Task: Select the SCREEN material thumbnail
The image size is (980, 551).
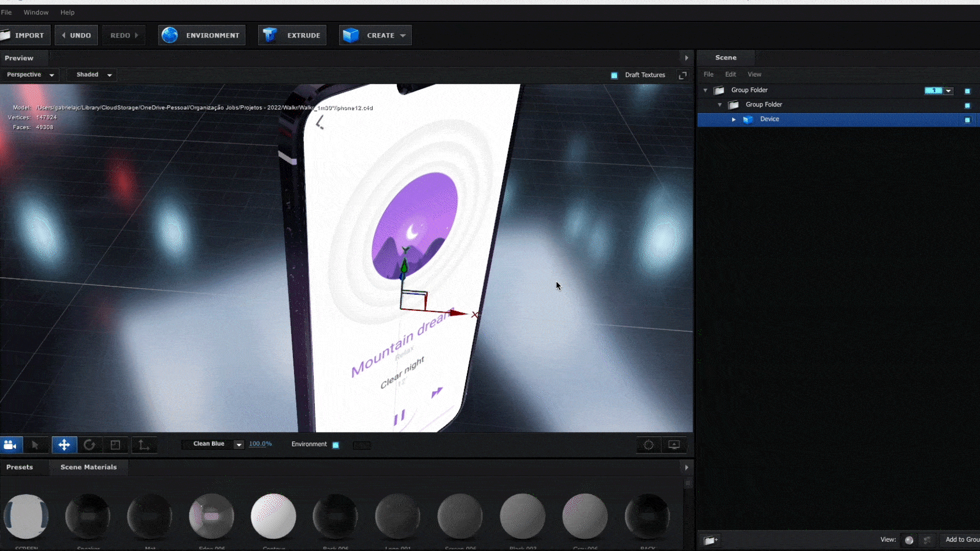Action: pos(26,516)
